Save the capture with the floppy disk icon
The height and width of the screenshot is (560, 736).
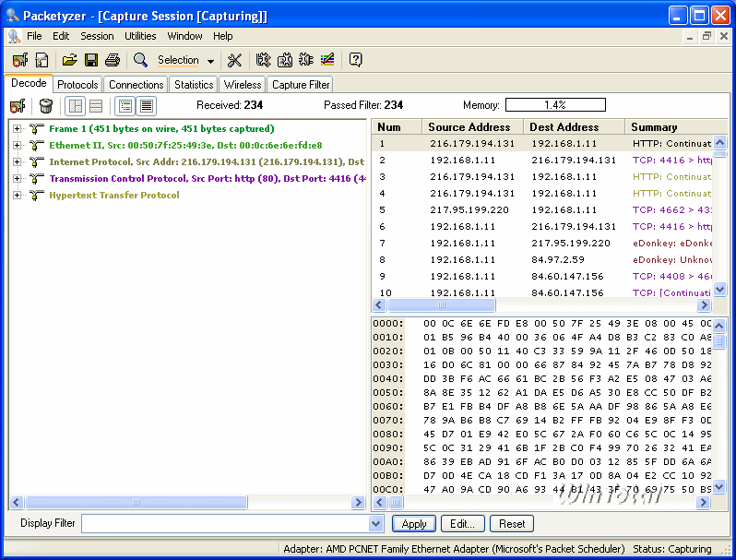coord(91,61)
